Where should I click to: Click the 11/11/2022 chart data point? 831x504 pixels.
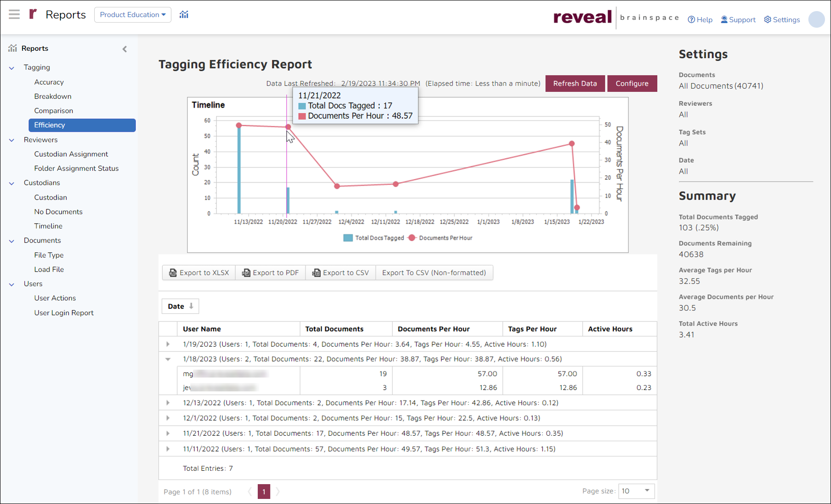239,125
